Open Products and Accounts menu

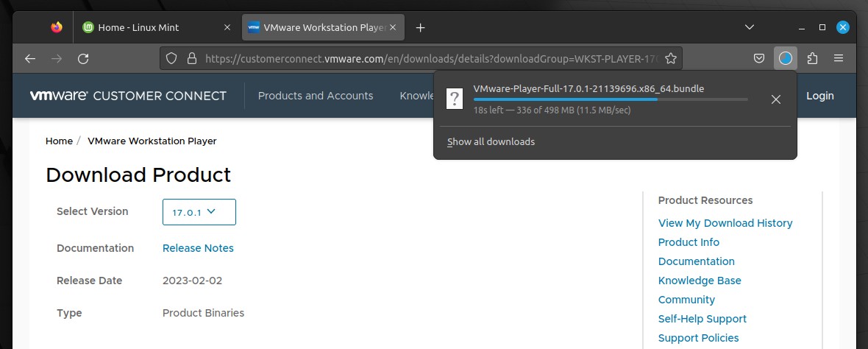coord(316,96)
